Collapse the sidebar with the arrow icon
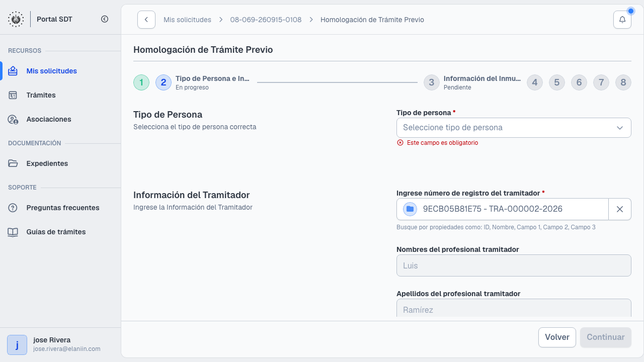 pyautogui.click(x=105, y=19)
